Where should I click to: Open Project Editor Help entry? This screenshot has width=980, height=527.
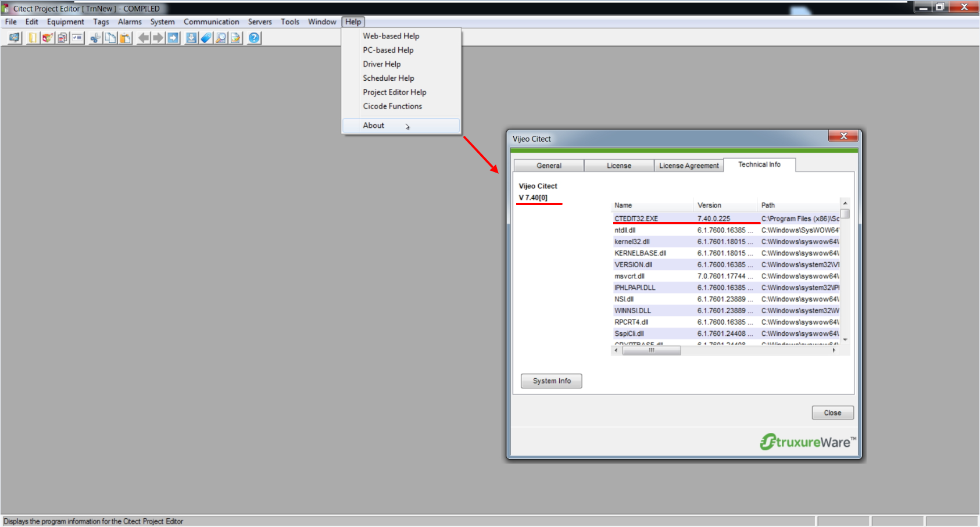coord(401,92)
